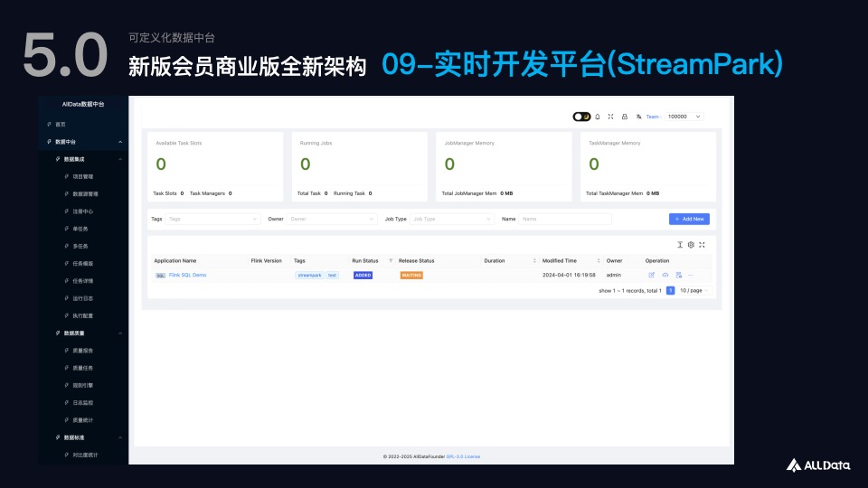Open the notification bell

[x=598, y=117]
